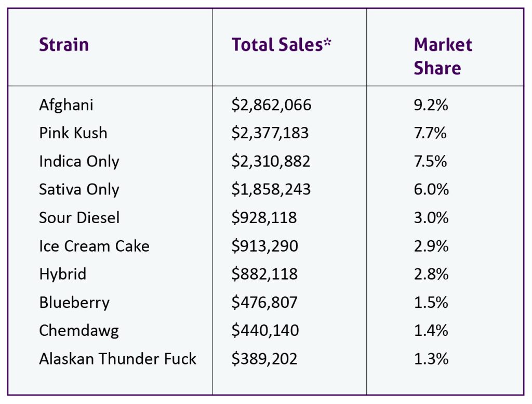The image size is (532, 404).
Task: Select the Sour Diesel row label
Action: (x=79, y=217)
